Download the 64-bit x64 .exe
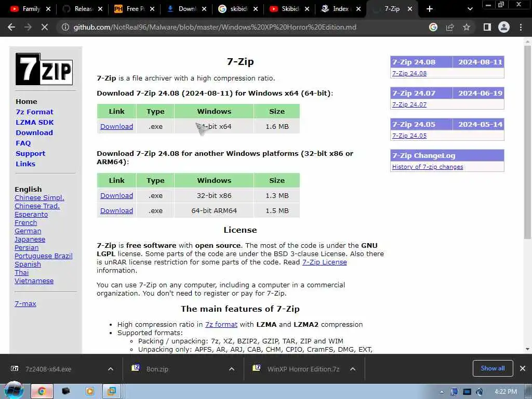Screen dimensions: 532x399 coord(117,127)
